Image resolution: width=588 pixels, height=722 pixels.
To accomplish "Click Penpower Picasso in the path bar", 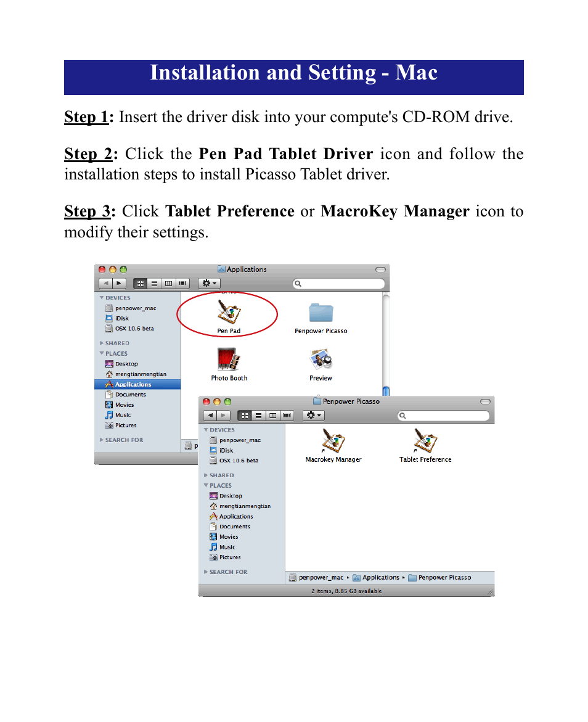I will [439, 578].
